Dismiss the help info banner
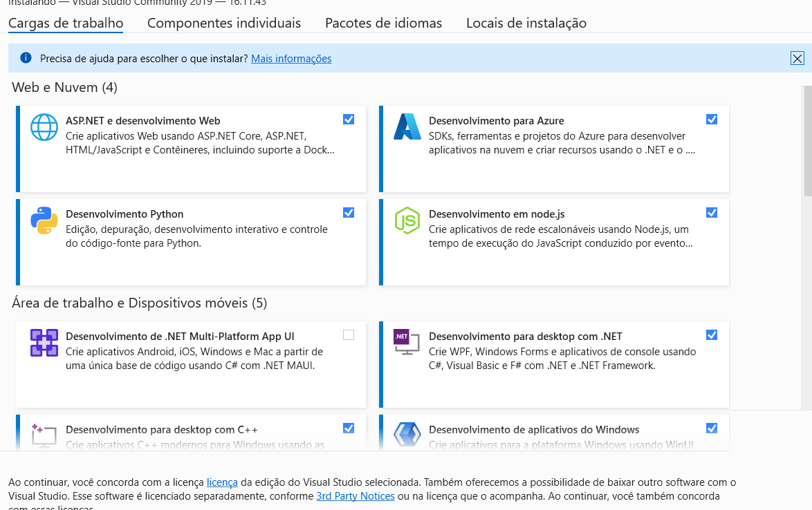 (x=797, y=59)
